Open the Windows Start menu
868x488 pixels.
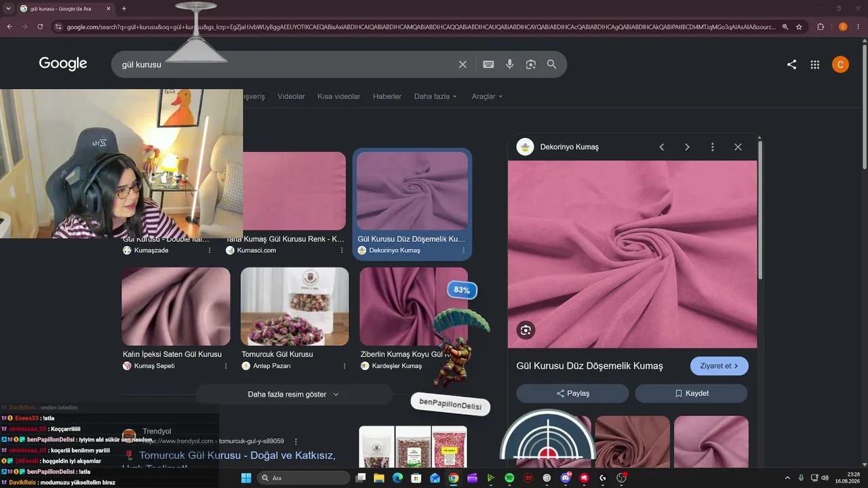(x=245, y=478)
